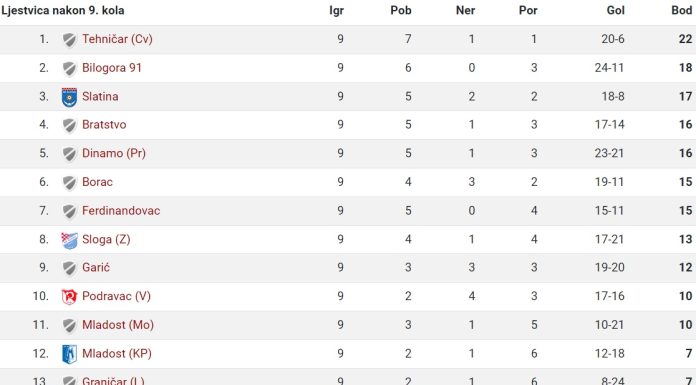Viewport: 696px width, 385px height.
Task: Click the Slatina blue shield crest
Action: coord(69,97)
